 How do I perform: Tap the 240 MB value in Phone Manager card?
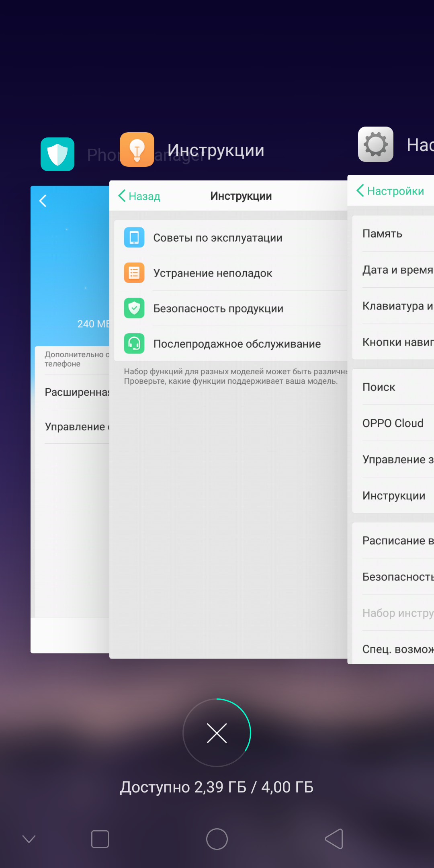tap(93, 324)
